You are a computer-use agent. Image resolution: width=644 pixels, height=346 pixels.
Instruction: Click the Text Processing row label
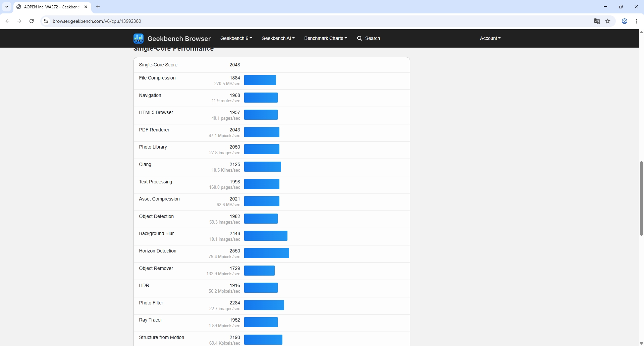click(x=156, y=182)
